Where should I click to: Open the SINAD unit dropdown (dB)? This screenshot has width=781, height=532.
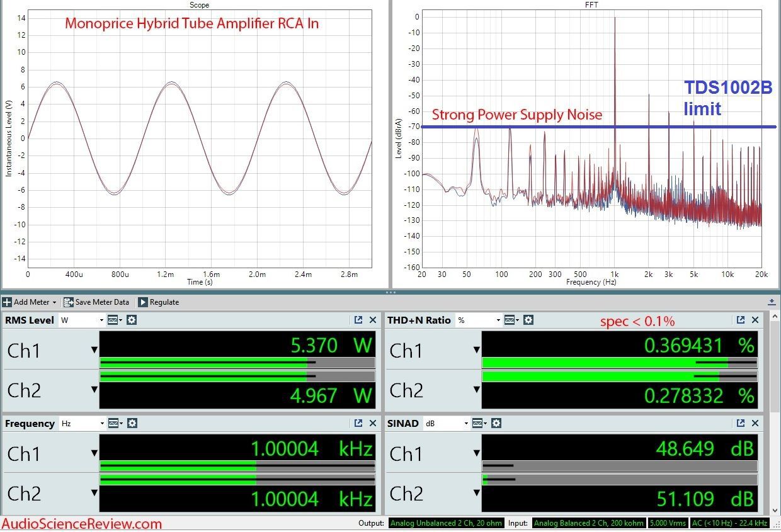447,423
